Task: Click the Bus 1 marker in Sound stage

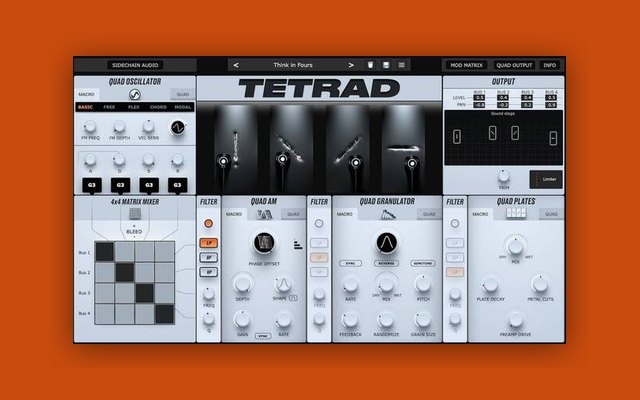Action: click(x=457, y=136)
